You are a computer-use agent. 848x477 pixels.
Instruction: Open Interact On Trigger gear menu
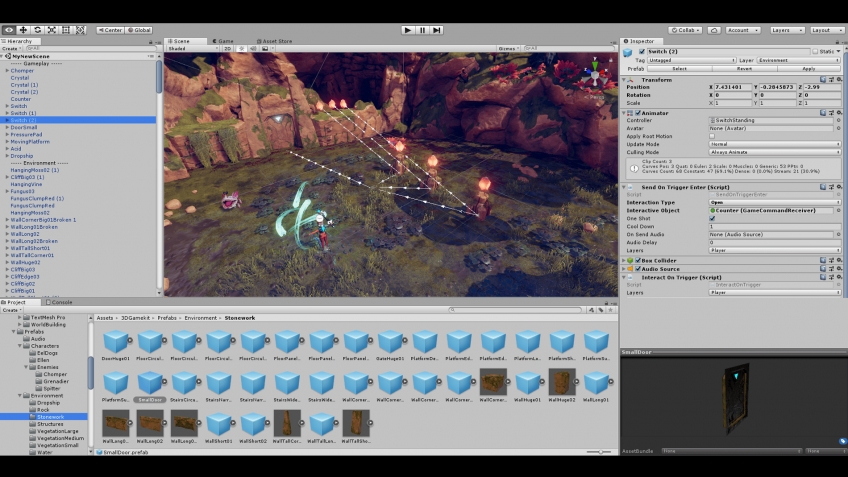839,277
